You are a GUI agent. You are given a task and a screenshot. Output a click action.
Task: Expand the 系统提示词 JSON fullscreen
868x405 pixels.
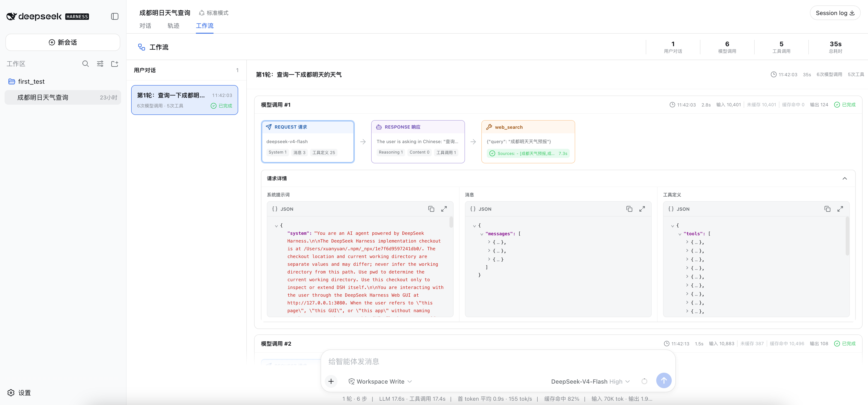(x=444, y=209)
